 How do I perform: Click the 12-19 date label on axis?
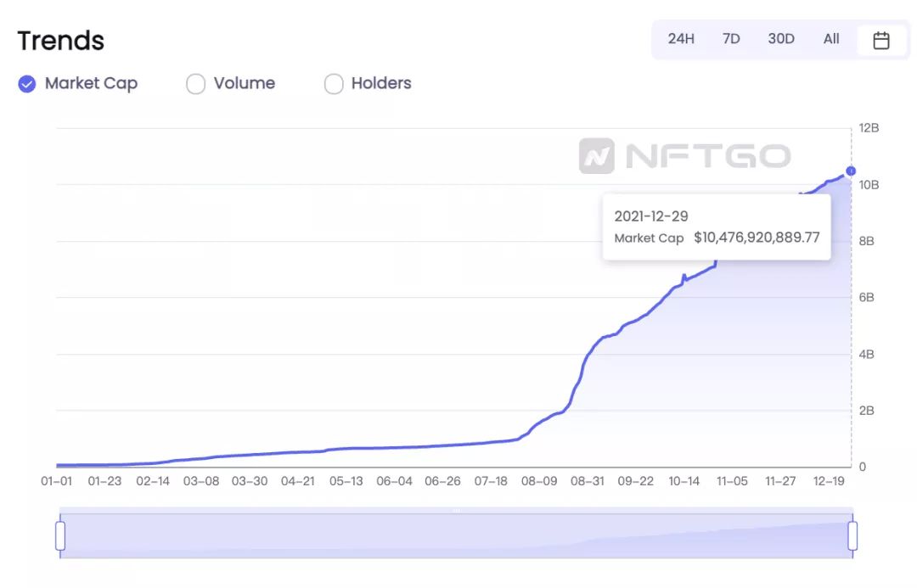(x=829, y=482)
